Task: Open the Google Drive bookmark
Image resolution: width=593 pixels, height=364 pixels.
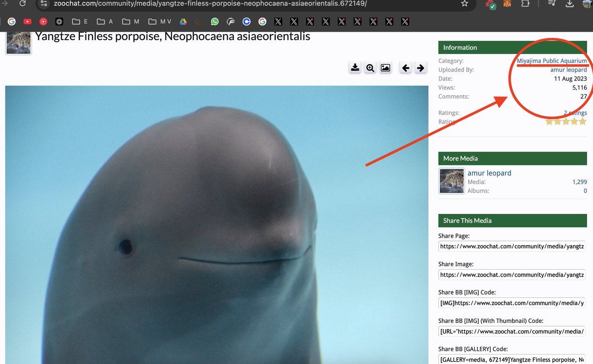Action: tap(183, 22)
